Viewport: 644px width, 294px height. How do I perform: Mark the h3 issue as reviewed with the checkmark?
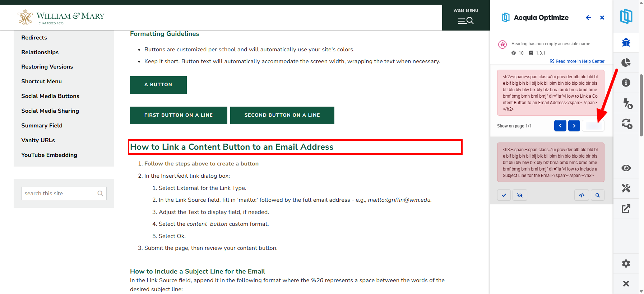point(504,195)
